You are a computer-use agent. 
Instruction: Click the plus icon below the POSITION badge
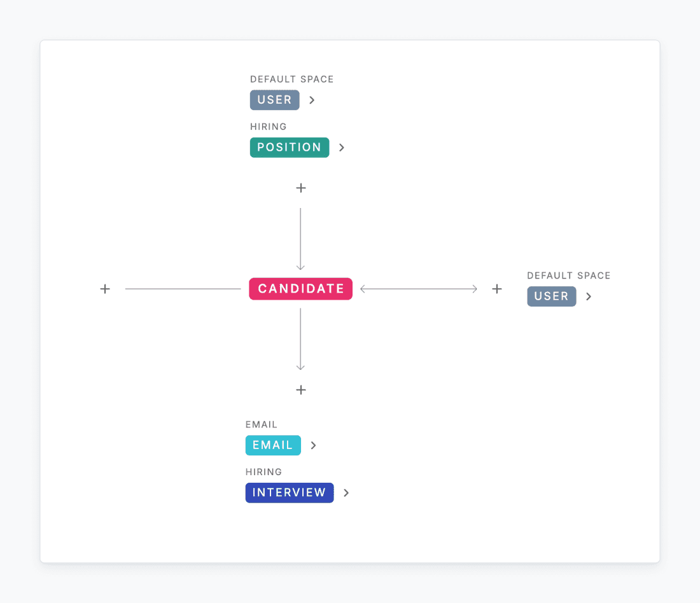click(301, 188)
